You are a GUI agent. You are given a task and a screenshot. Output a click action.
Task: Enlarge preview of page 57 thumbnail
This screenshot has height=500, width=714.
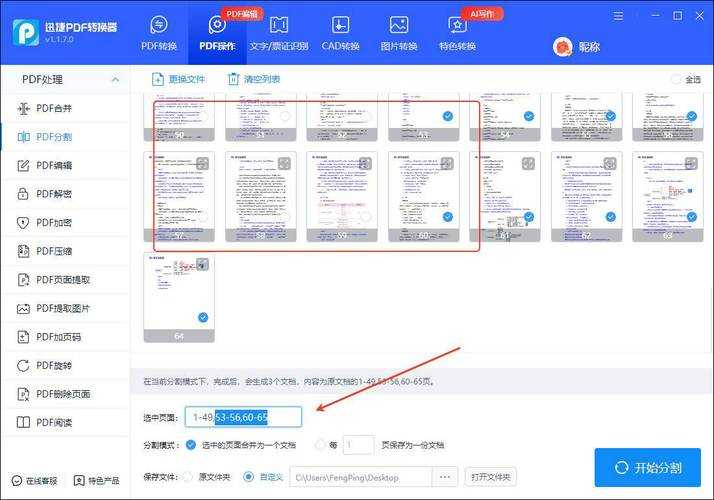(x=203, y=163)
